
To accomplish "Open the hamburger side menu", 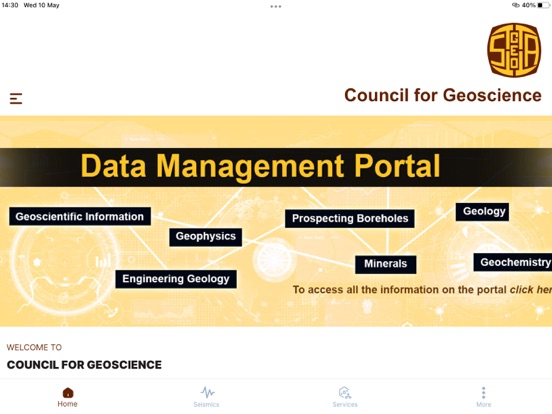I will pyautogui.click(x=16, y=99).
